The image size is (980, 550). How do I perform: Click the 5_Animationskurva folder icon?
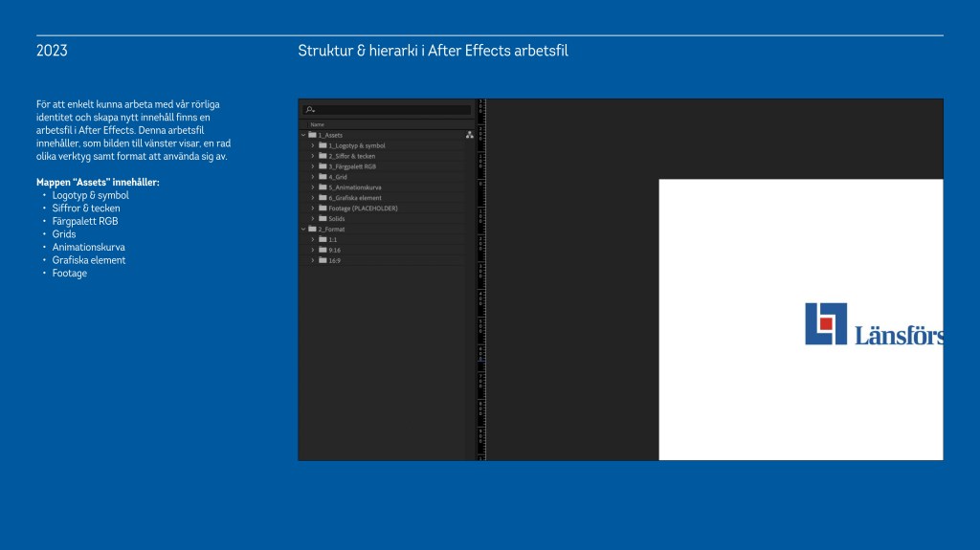[323, 187]
